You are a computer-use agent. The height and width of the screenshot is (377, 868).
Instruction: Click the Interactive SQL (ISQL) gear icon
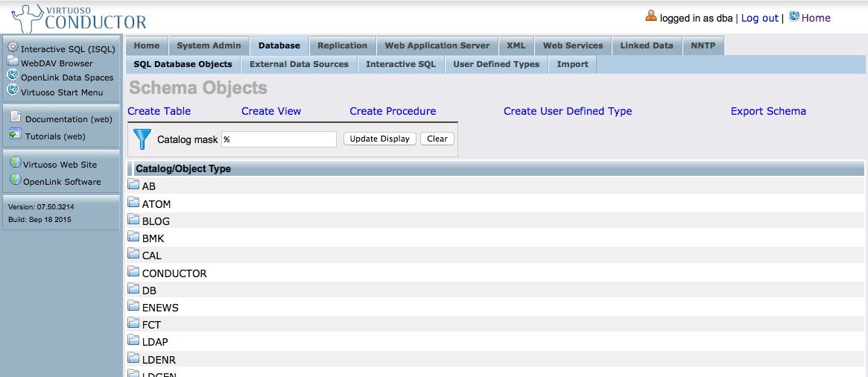(13, 48)
